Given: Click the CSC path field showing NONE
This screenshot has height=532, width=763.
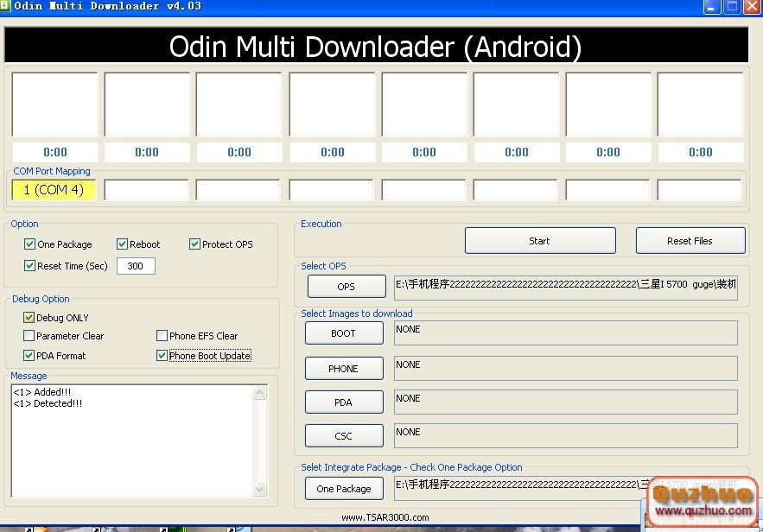Looking at the screenshot, I should pos(566,436).
